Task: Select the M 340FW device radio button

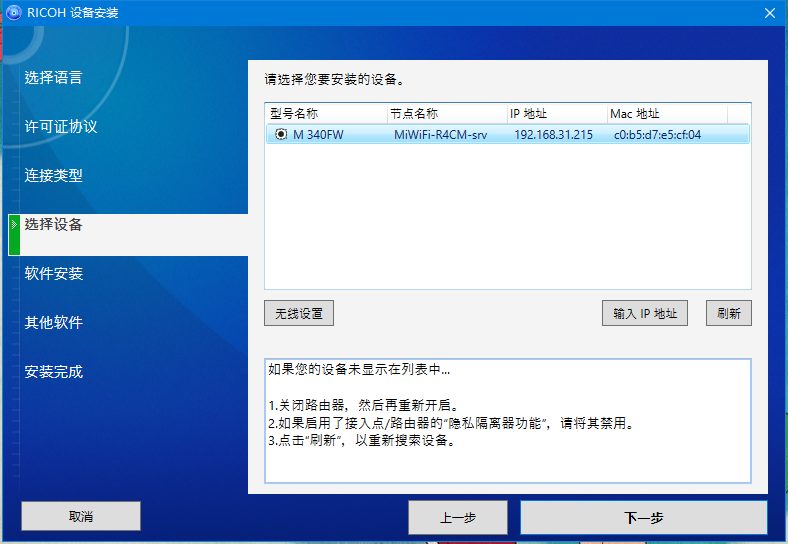Action: click(281, 134)
